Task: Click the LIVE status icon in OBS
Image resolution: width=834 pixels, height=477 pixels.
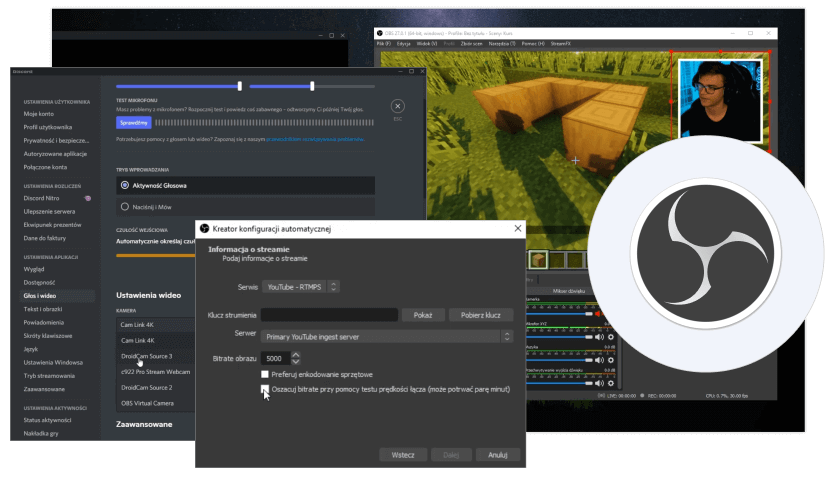Action: (601, 396)
